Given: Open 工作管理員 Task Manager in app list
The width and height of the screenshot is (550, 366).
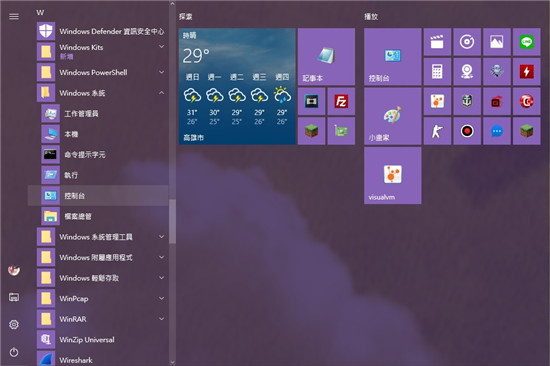Looking at the screenshot, I should 98,113.
